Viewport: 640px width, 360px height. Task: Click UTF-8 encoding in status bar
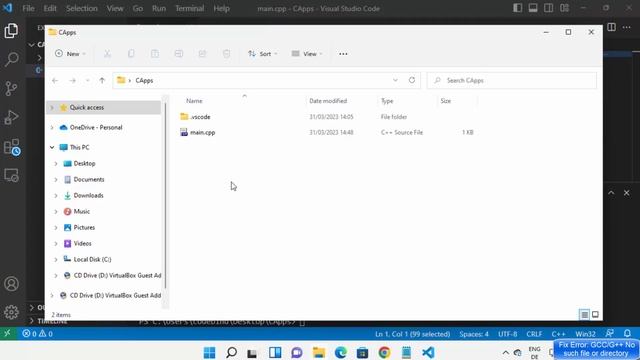507,333
